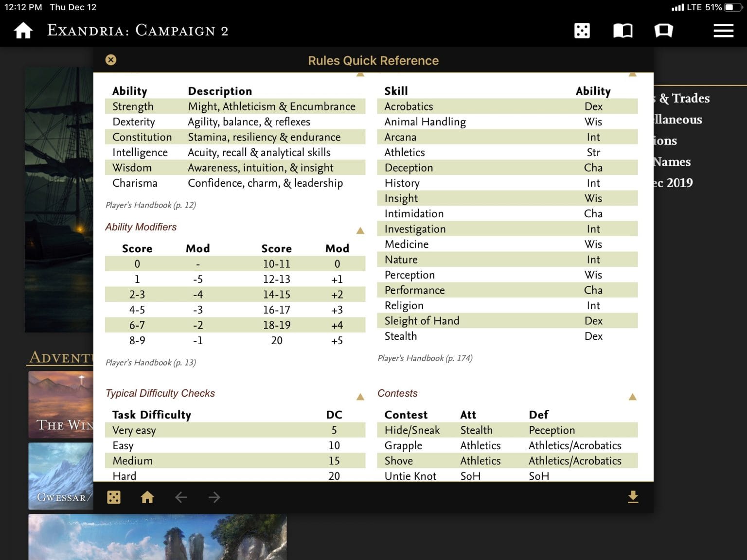Select the Intelligence ability row

[x=235, y=152]
